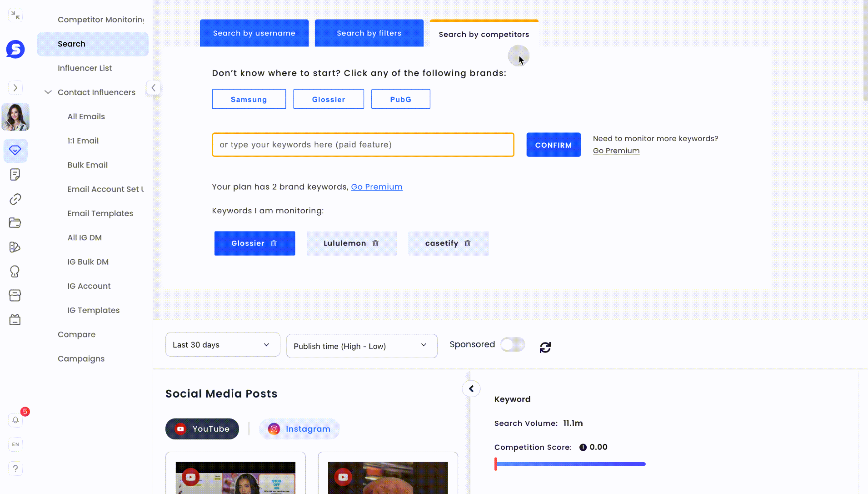This screenshot has height=494, width=868.
Task: Click the refresh results icon
Action: (545, 348)
